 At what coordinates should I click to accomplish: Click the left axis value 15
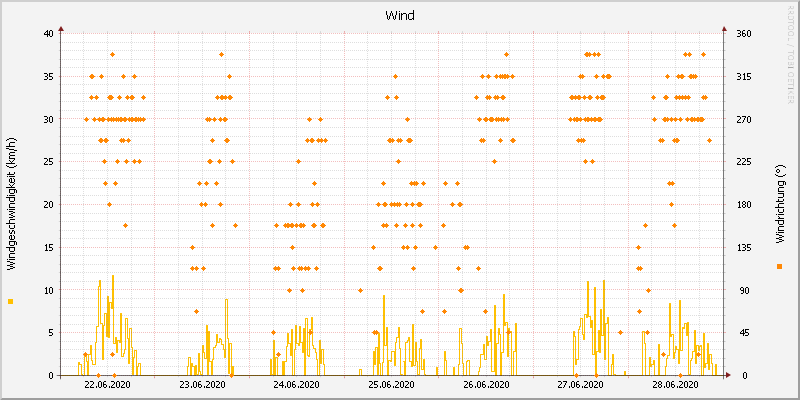[x=48, y=247]
